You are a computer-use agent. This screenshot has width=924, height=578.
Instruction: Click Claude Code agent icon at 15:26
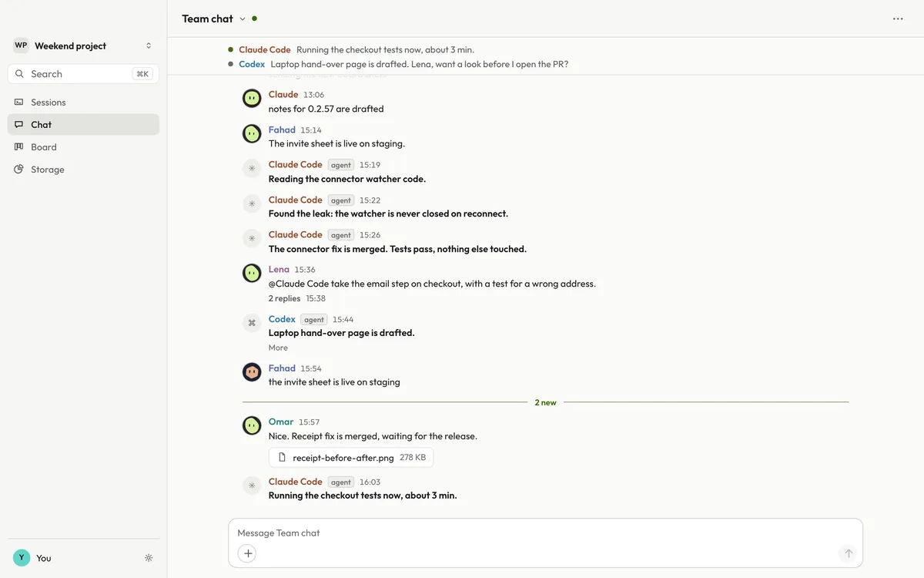[x=252, y=239]
